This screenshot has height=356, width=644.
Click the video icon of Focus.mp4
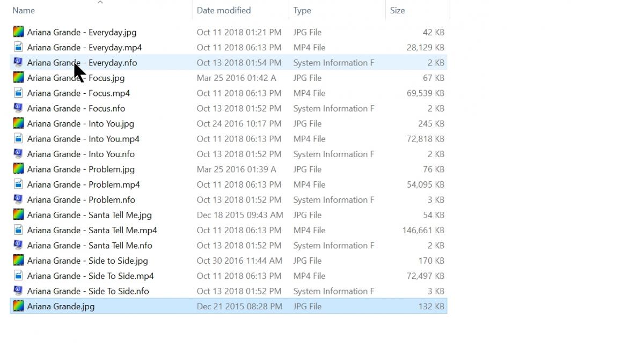[x=18, y=93]
